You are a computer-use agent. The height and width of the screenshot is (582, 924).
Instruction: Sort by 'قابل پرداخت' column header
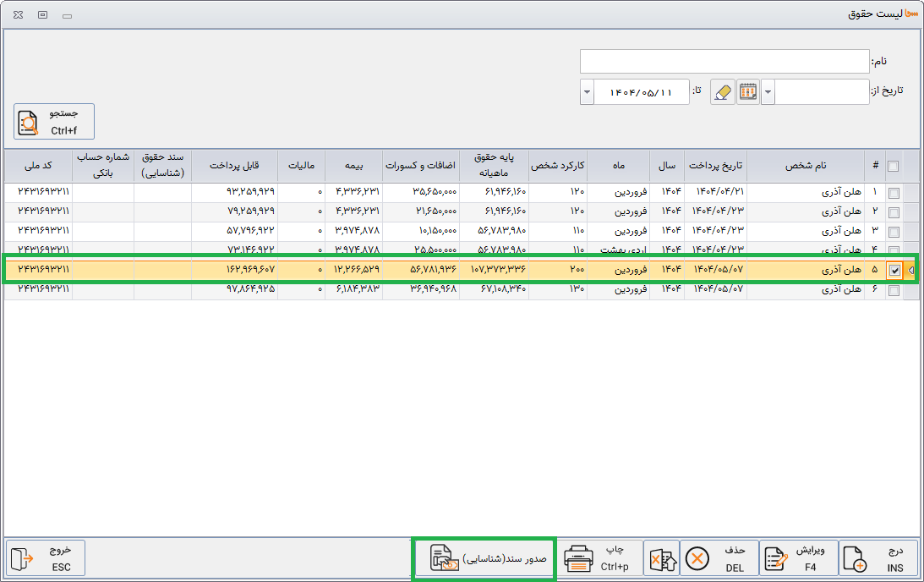(x=234, y=166)
